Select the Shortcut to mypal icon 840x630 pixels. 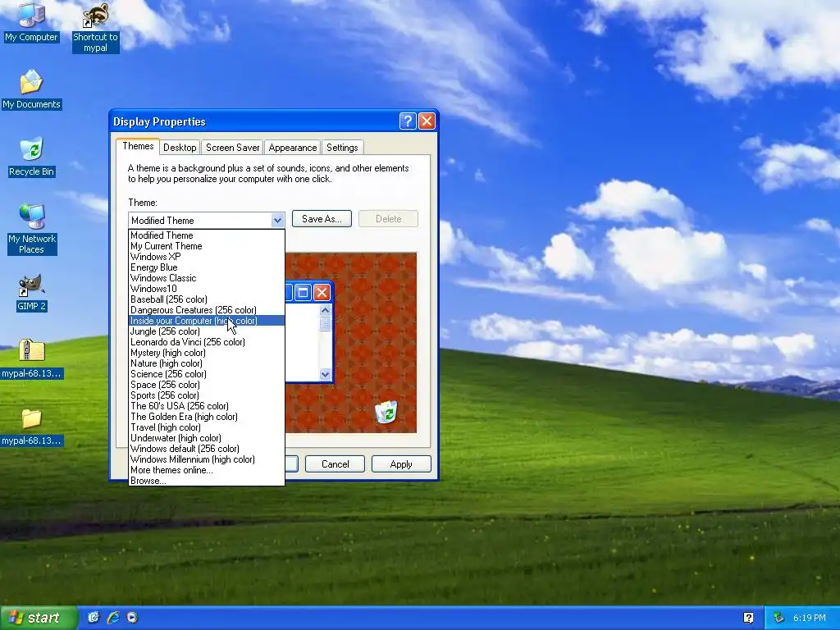coord(95,27)
